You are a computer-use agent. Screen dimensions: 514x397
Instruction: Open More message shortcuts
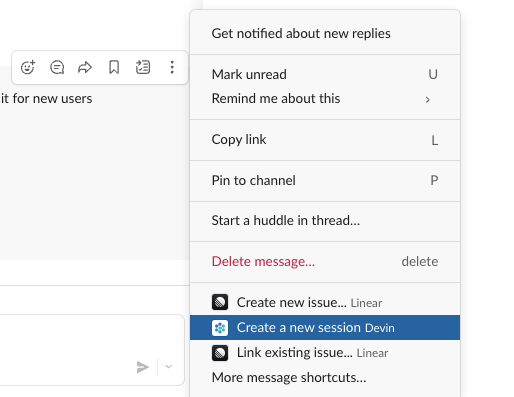pos(325,378)
